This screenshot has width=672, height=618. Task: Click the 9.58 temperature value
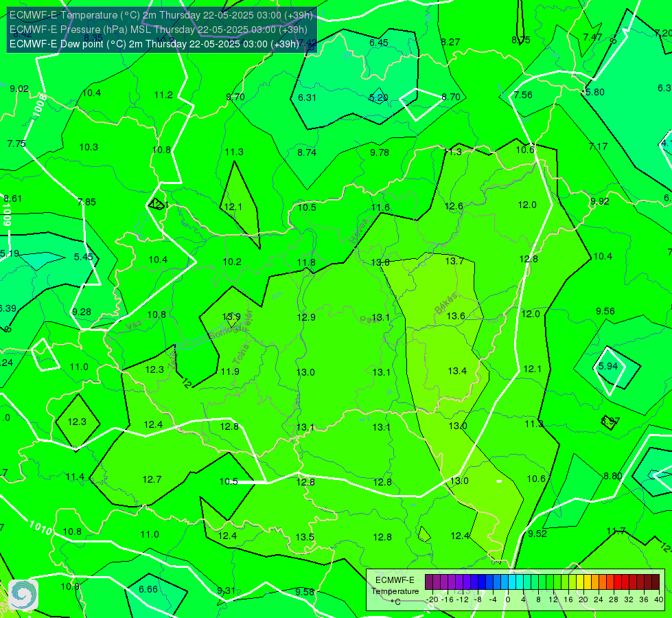tap(305, 592)
